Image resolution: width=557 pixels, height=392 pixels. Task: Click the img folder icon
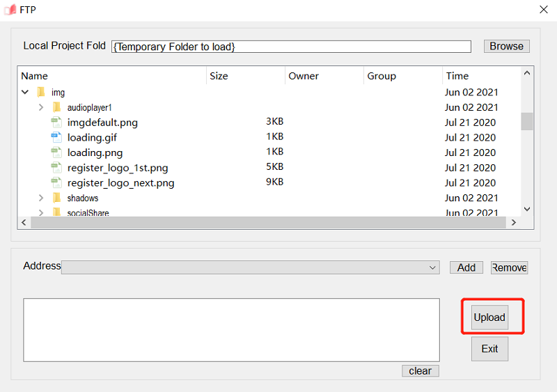40,92
